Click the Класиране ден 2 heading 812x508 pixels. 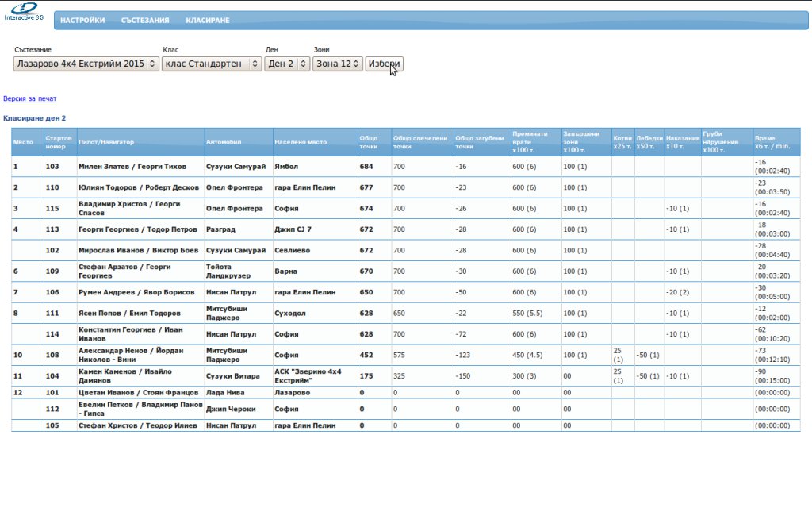click(x=35, y=118)
